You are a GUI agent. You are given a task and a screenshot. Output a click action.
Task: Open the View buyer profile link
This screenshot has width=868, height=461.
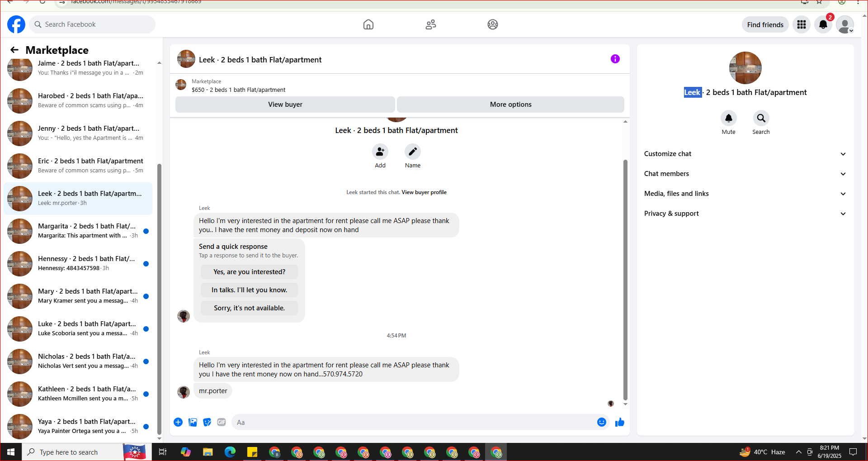[424, 192]
